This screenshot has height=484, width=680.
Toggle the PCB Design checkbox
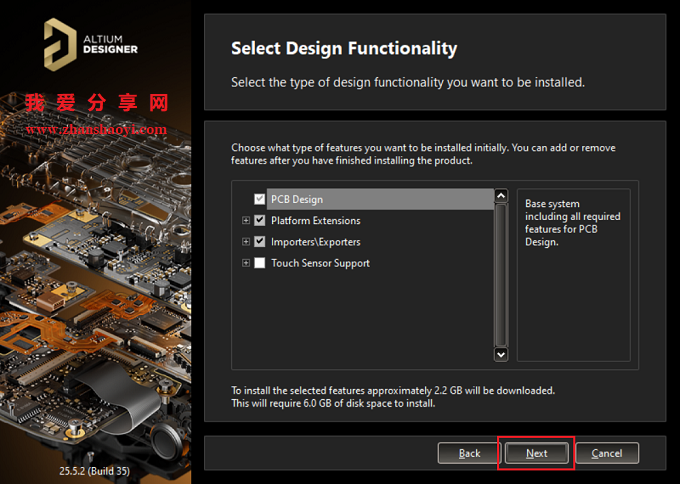pos(259,199)
